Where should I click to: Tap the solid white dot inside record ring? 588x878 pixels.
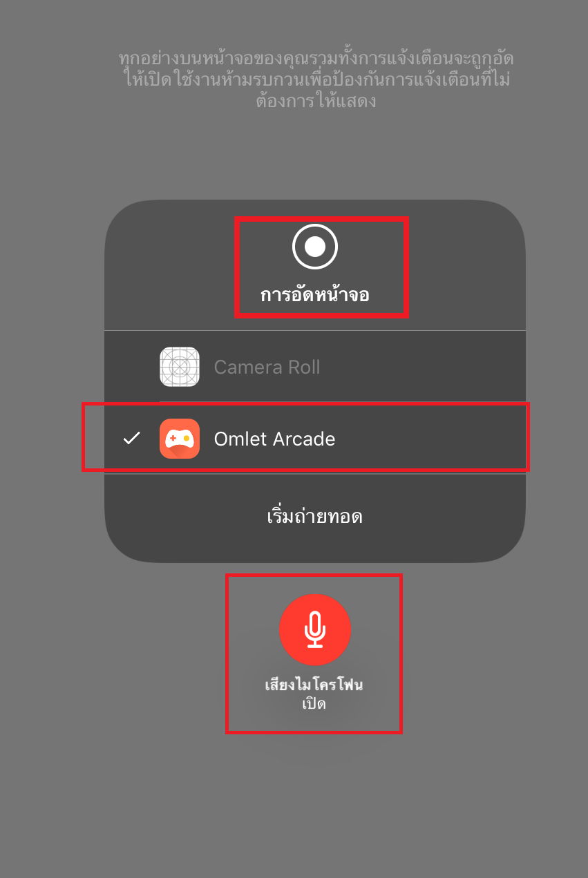pyautogui.click(x=315, y=246)
